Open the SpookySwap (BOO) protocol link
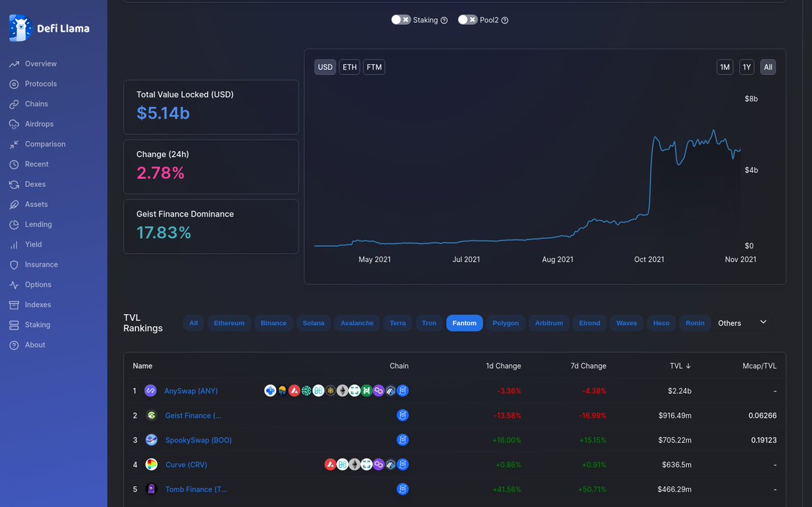The image size is (812, 507). pyautogui.click(x=198, y=440)
